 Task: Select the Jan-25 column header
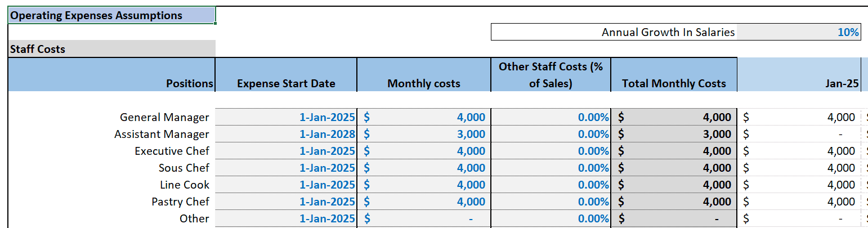799,75
